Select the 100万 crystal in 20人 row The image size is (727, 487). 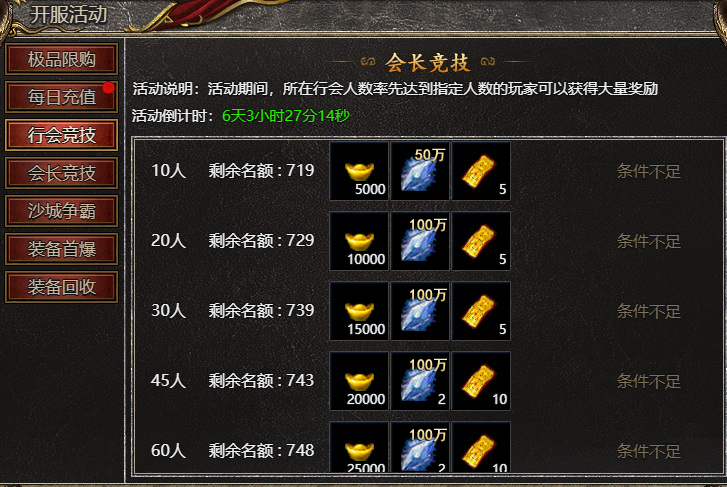[x=420, y=241]
